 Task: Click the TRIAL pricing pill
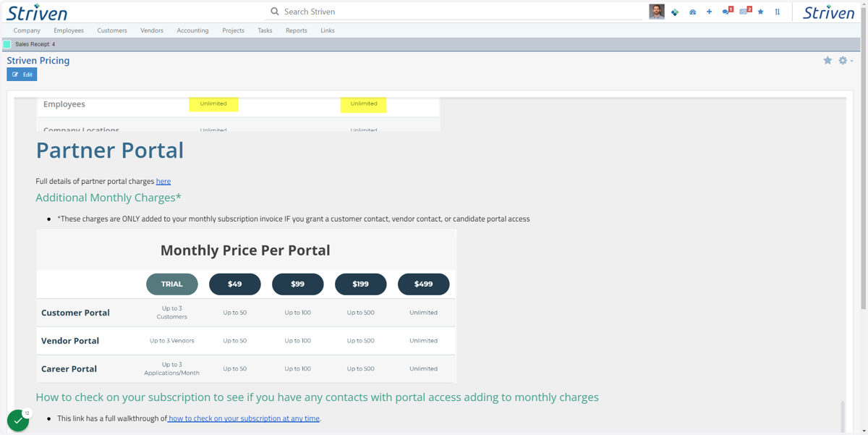[x=172, y=284]
